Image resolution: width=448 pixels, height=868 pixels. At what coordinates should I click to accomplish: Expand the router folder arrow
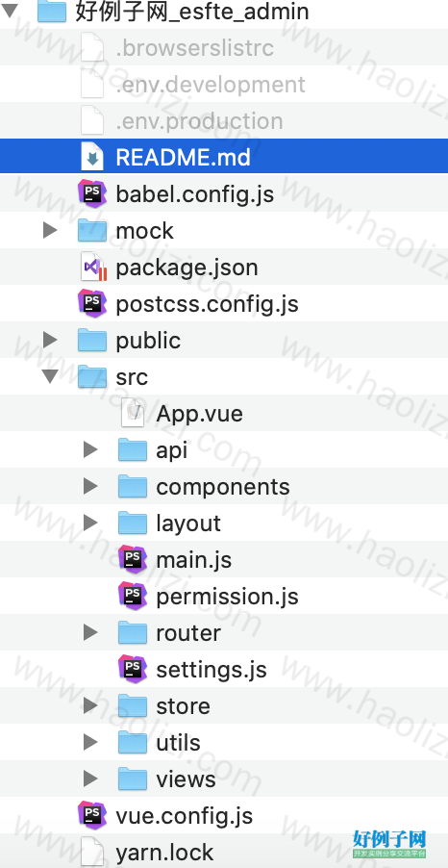pos(90,632)
